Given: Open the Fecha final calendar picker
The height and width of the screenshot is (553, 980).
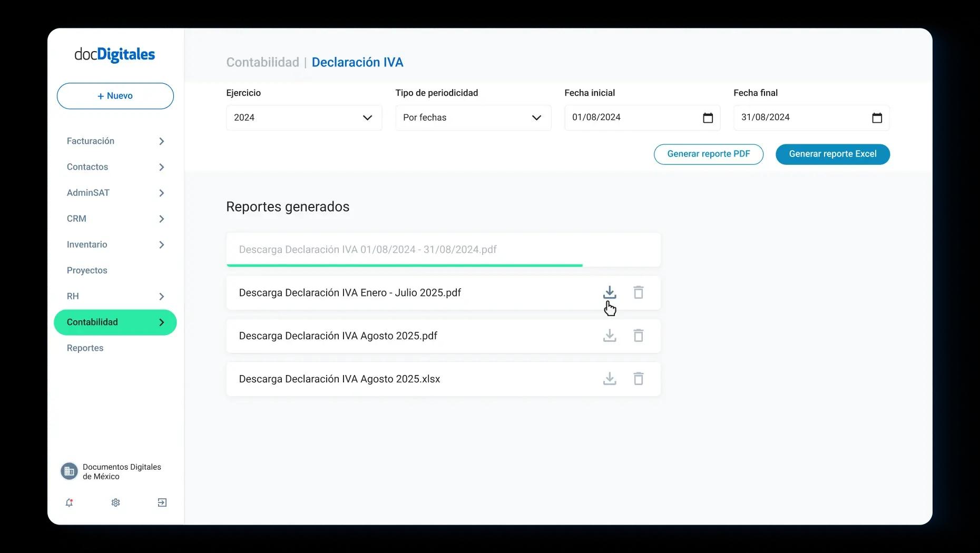Looking at the screenshot, I should pyautogui.click(x=877, y=118).
